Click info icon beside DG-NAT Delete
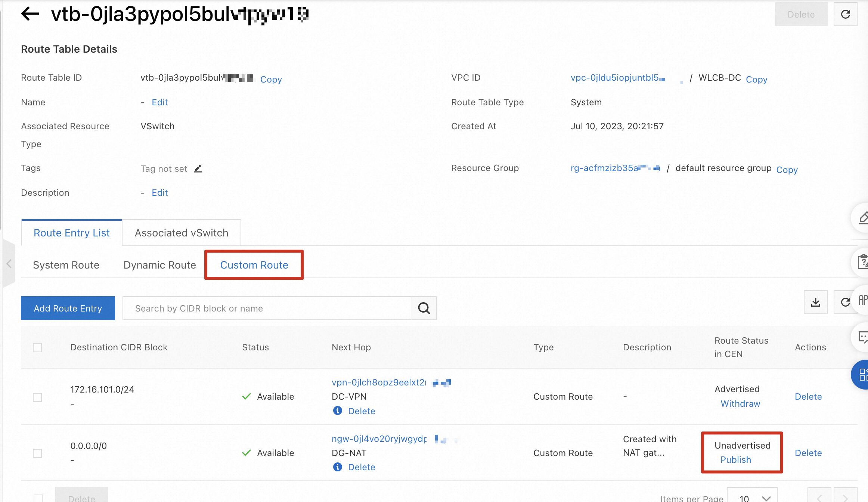The image size is (868, 502). pyautogui.click(x=338, y=467)
